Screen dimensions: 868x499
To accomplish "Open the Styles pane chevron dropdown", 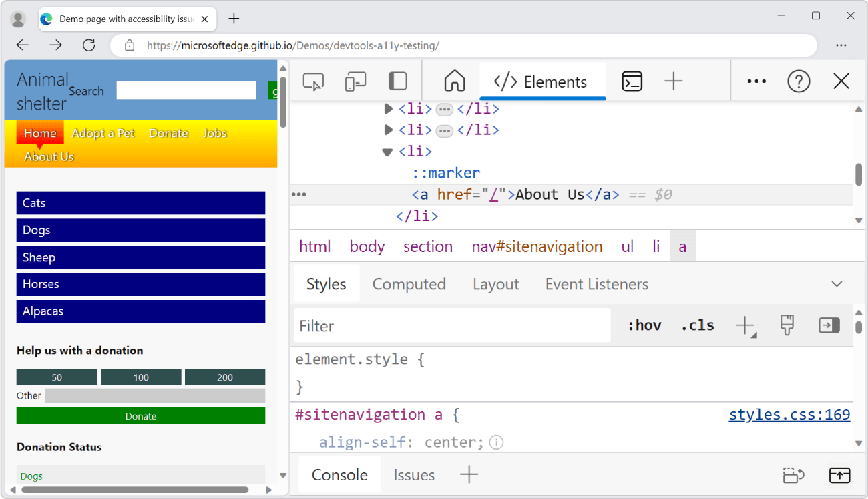I will (837, 284).
